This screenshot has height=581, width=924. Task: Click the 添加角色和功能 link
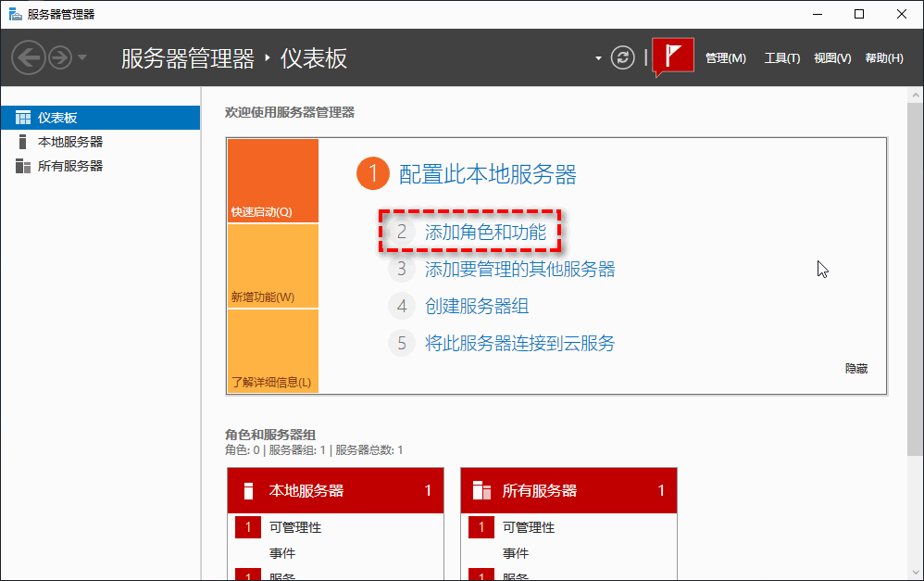coord(485,233)
